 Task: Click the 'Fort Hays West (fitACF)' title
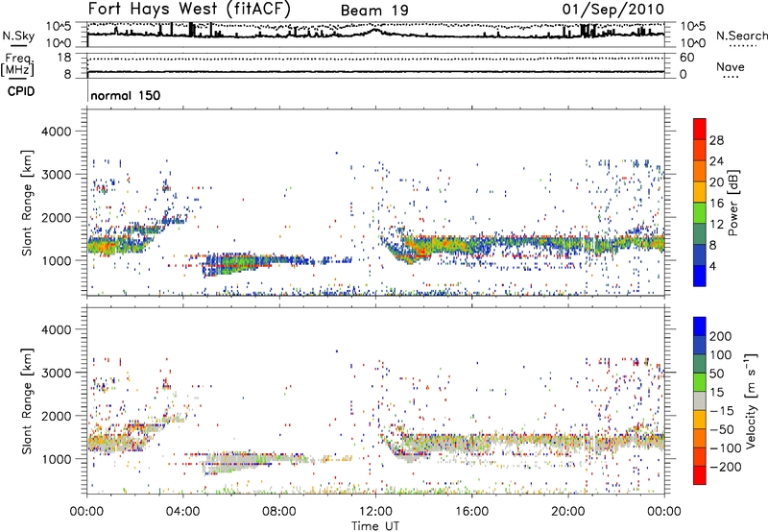[x=189, y=9]
